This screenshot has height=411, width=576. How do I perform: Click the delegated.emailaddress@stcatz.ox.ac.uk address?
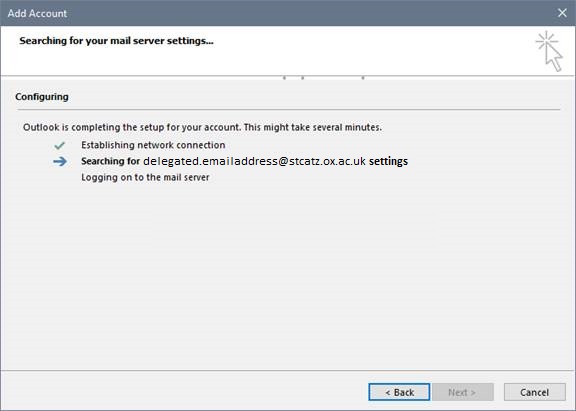254,161
